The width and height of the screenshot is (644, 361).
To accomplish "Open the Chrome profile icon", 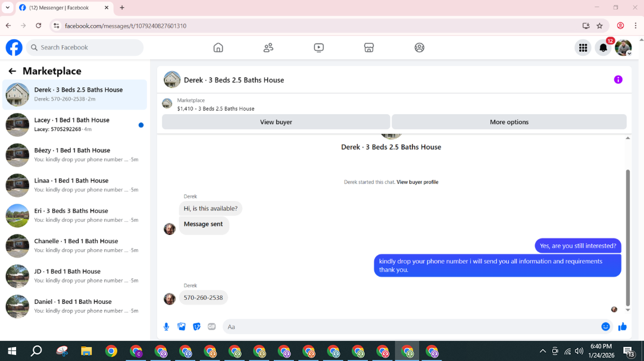I will (621, 26).
